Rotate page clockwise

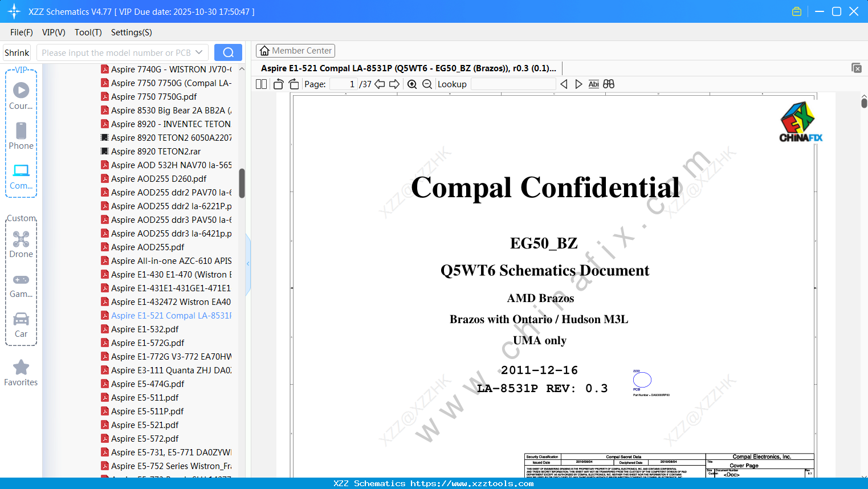tap(294, 84)
